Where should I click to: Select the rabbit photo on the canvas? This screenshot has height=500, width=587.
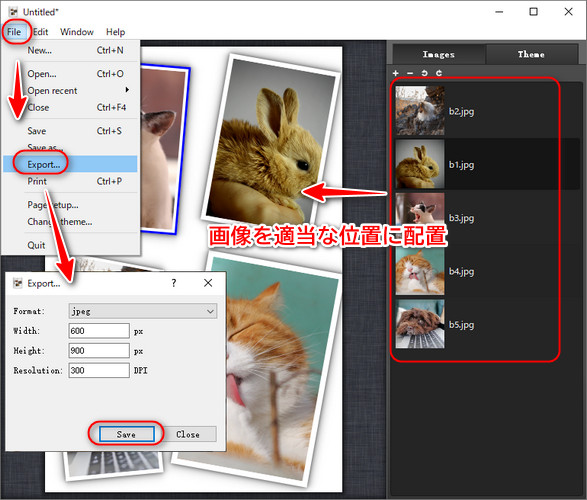pos(270,142)
